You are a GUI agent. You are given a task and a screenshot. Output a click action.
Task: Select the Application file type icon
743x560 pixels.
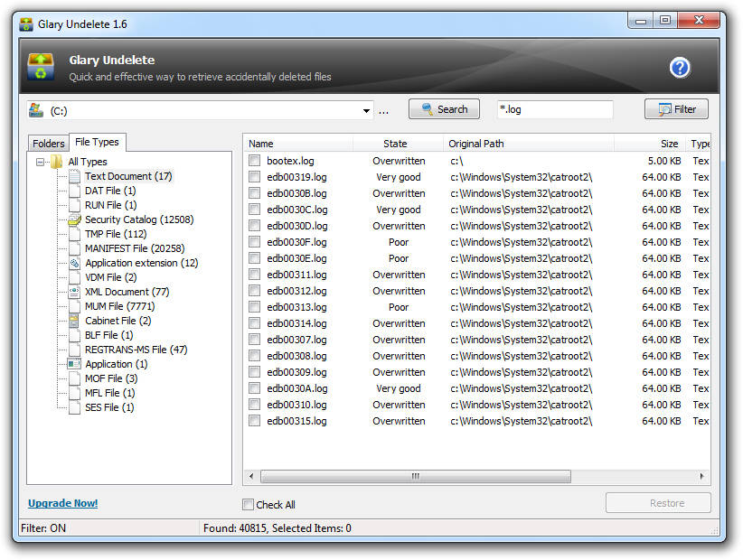pyautogui.click(x=74, y=364)
